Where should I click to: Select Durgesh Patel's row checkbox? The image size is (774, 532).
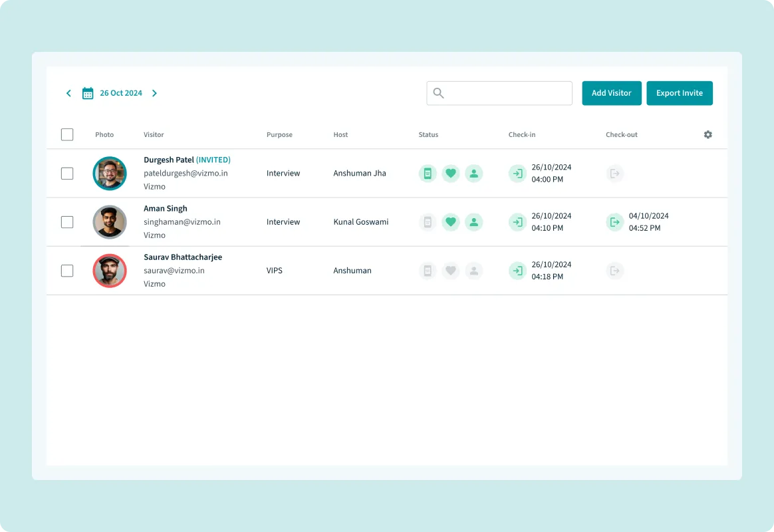[67, 173]
